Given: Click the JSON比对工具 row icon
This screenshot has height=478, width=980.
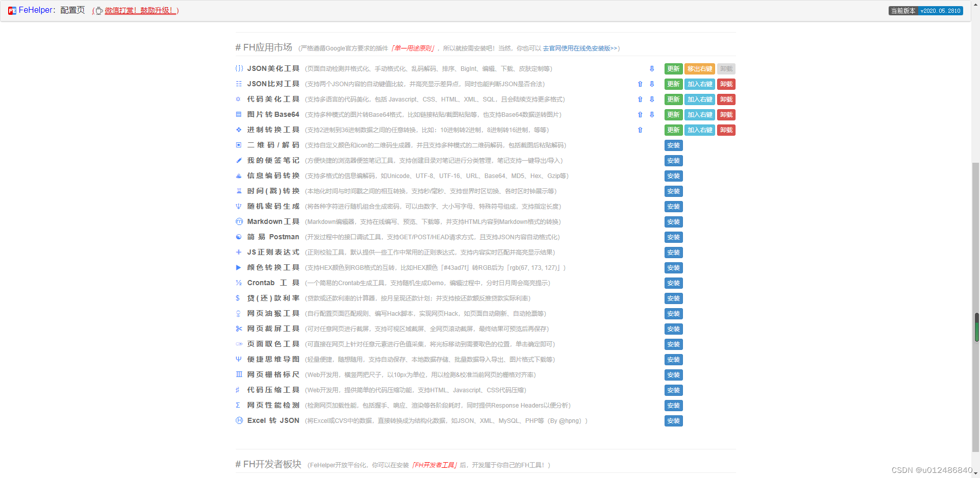Looking at the screenshot, I should point(239,84).
